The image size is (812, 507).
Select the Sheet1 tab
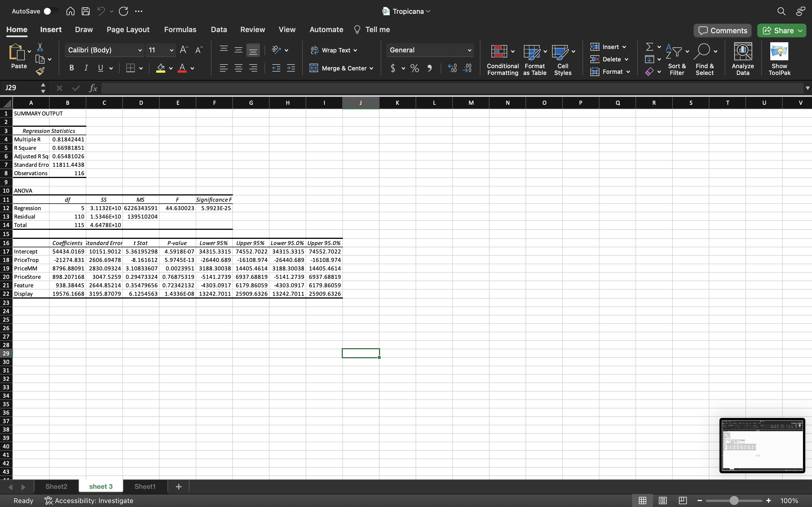click(x=145, y=486)
